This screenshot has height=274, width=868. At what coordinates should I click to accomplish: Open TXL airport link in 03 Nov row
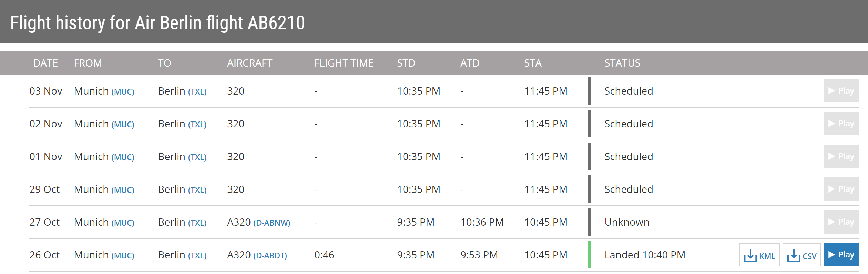197,92
